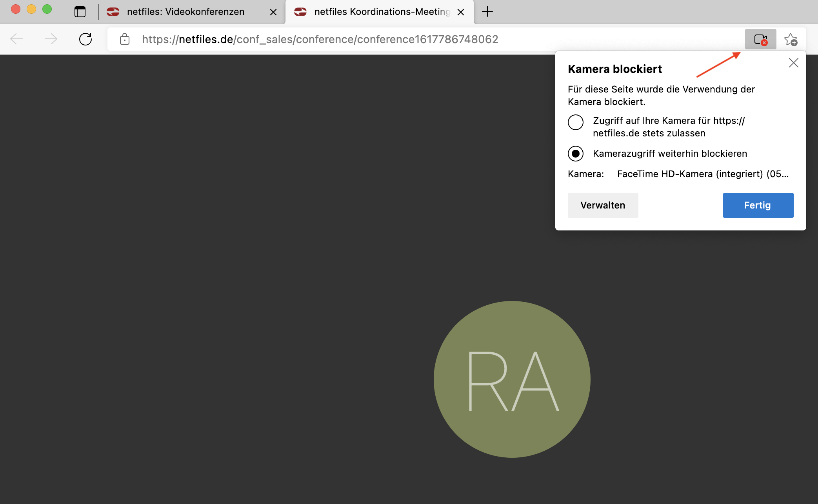Select always allow camera access for netfiles.de
This screenshot has width=818, height=504.
(576, 122)
